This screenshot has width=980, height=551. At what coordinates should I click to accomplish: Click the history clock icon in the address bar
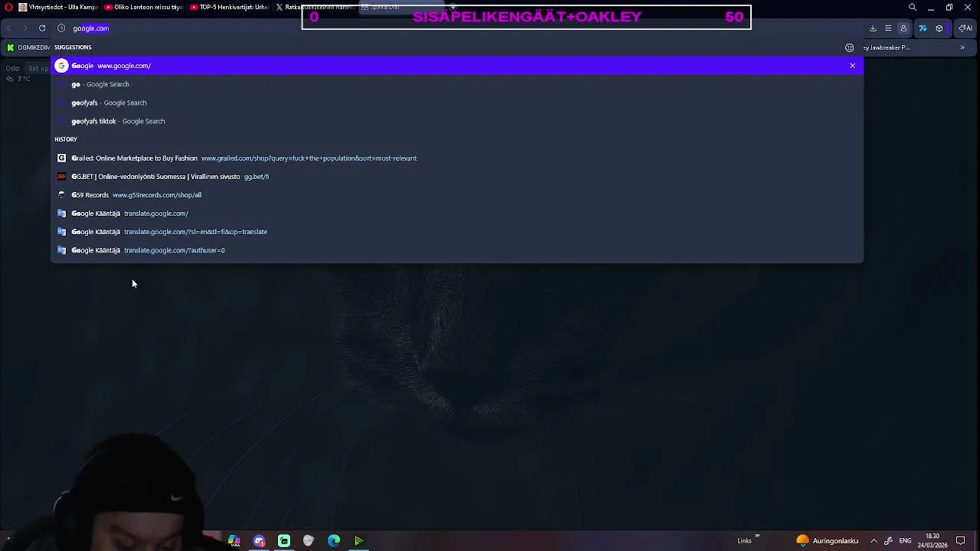coord(61,28)
